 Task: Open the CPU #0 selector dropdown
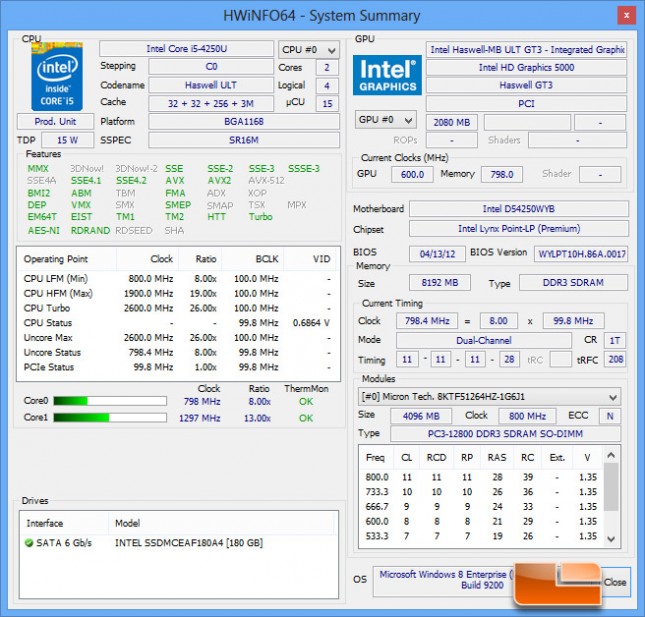309,50
